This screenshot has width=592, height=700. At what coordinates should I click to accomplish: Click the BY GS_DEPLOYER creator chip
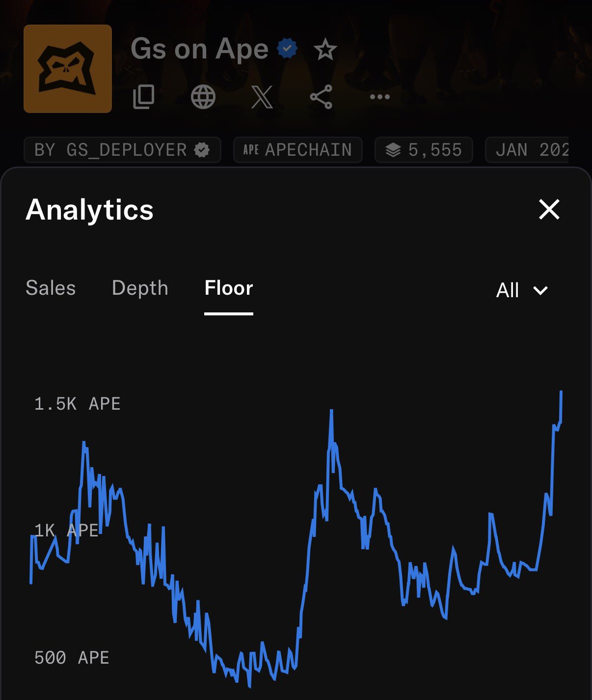[122, 150]
